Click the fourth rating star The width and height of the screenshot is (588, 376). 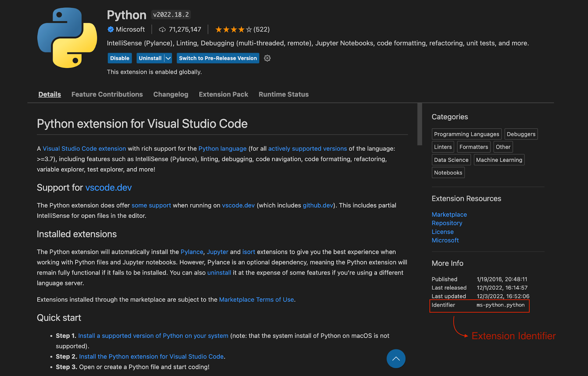point(241,29)
